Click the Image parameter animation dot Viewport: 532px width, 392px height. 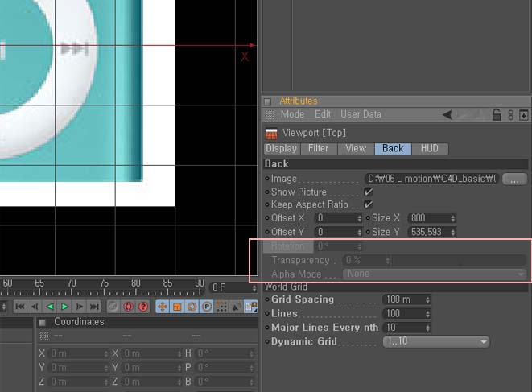coord(267,179)
